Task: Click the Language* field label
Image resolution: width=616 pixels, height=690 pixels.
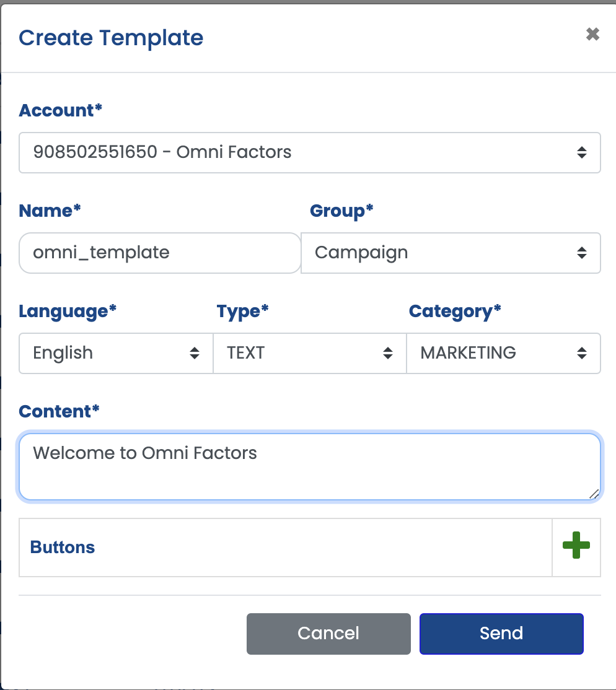Action: tap(68, 311)
